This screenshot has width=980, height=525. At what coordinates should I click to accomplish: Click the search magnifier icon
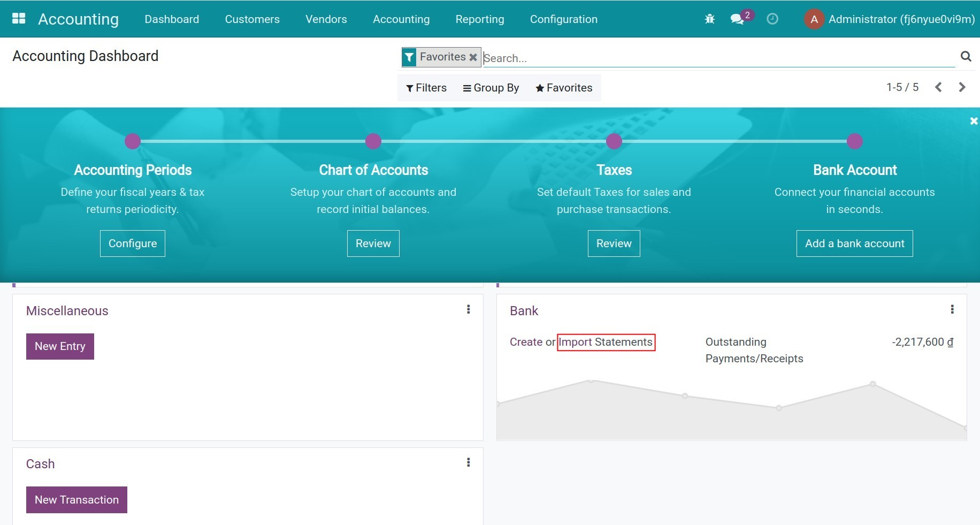pyautogui.click(x=966, y=57)
